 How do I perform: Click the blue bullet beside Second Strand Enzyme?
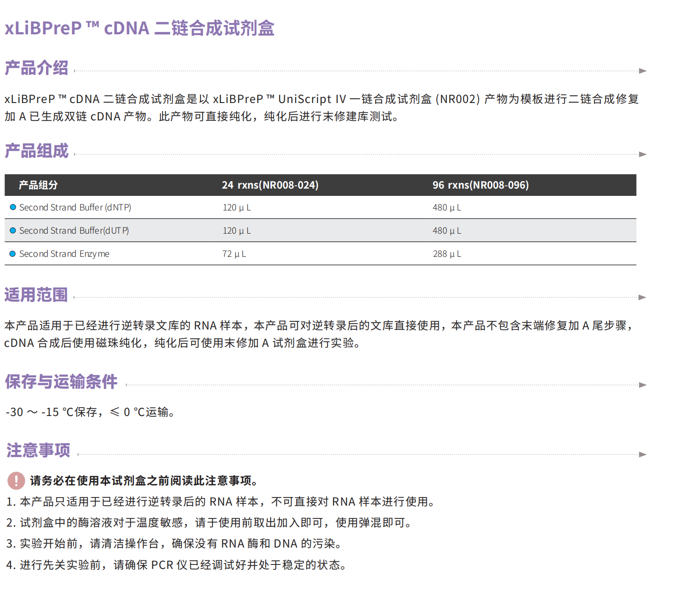tap(13, 254)
